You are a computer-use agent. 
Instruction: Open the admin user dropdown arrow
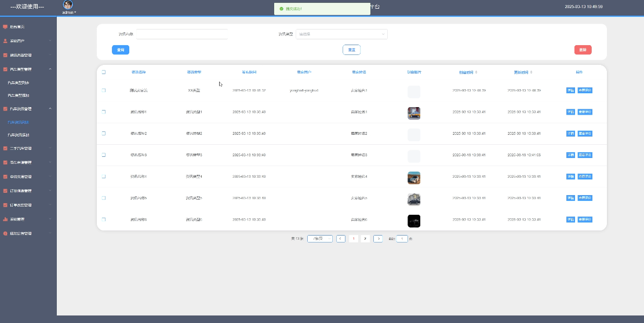(x=75, y=12)
